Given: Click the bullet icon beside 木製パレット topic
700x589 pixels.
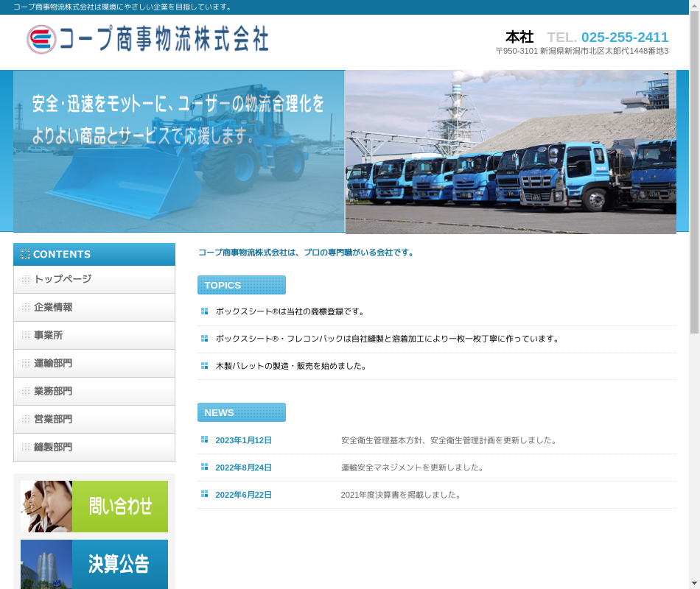Looking at the screenshot, I should (x=204, y=366).
